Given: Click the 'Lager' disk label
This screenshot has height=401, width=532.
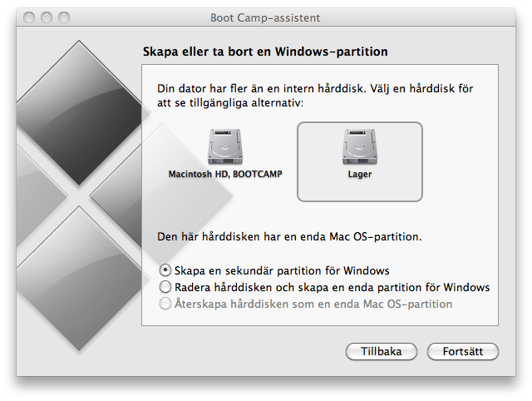Looking at the screenshot, I should coord(360,174).
